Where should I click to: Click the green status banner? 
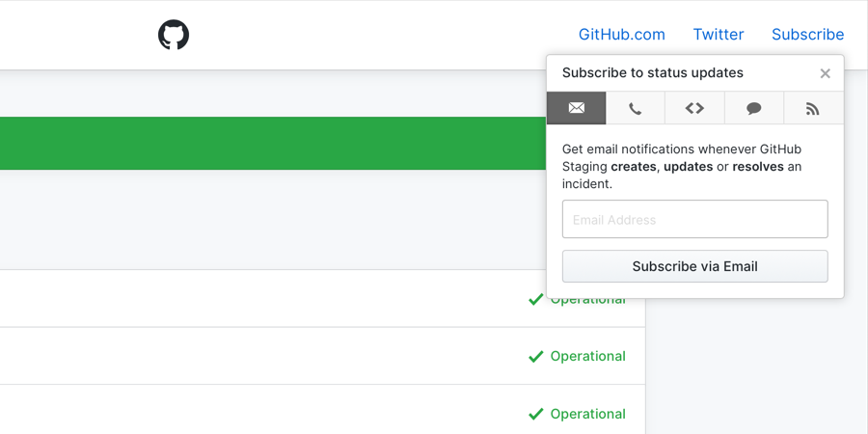(x=270, y=143)
